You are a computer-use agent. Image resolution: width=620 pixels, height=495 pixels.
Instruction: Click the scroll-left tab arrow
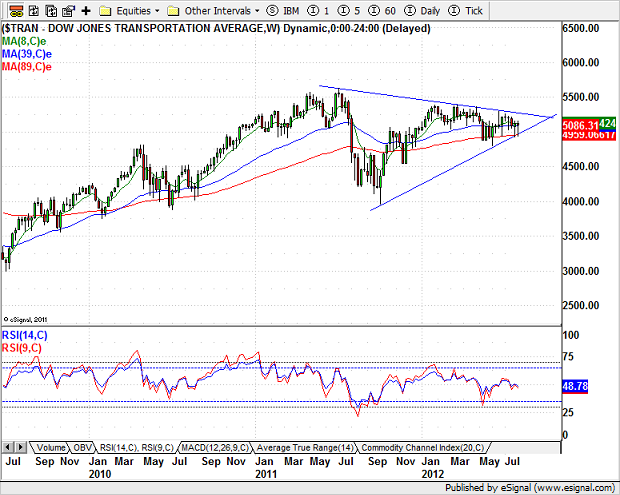click(x=8, y=448)
